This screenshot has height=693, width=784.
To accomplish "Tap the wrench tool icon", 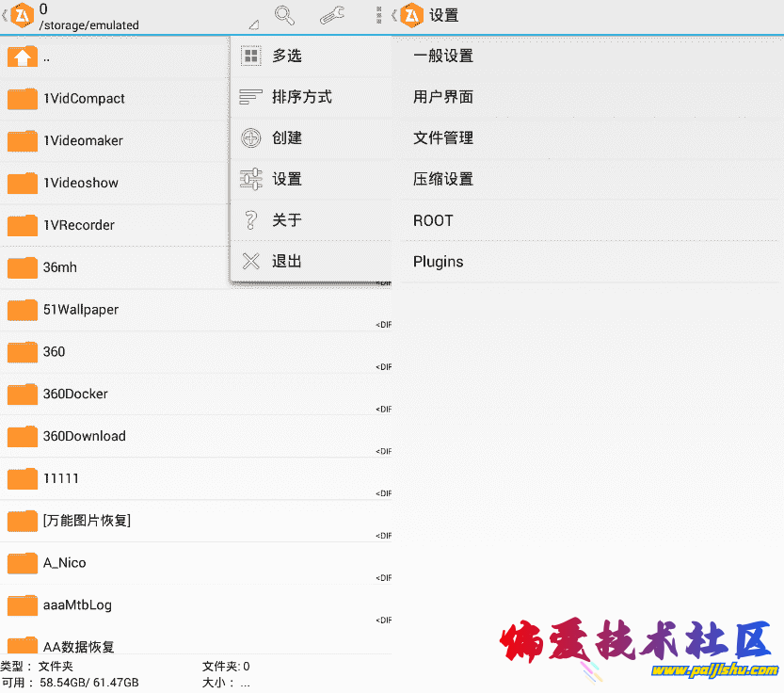I will [331, 15].
